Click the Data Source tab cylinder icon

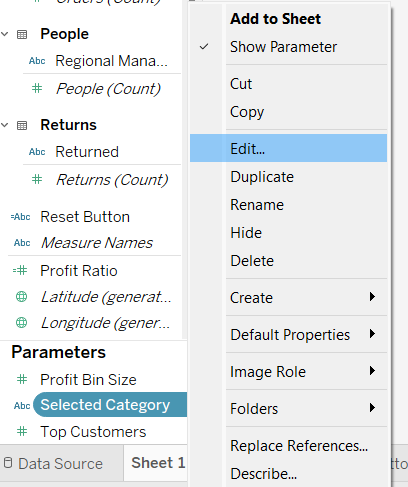point(8,463)
